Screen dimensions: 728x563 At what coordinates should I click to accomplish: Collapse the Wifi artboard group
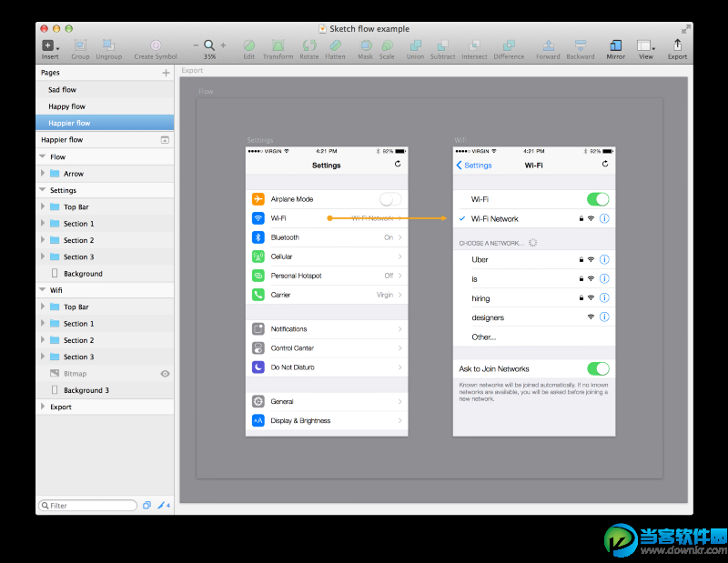click(x=43, y=290)
